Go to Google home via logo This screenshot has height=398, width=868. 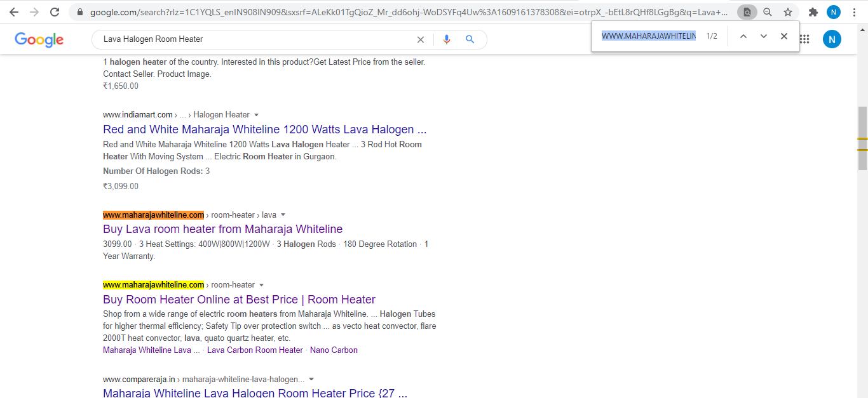[x=39, y=39]
